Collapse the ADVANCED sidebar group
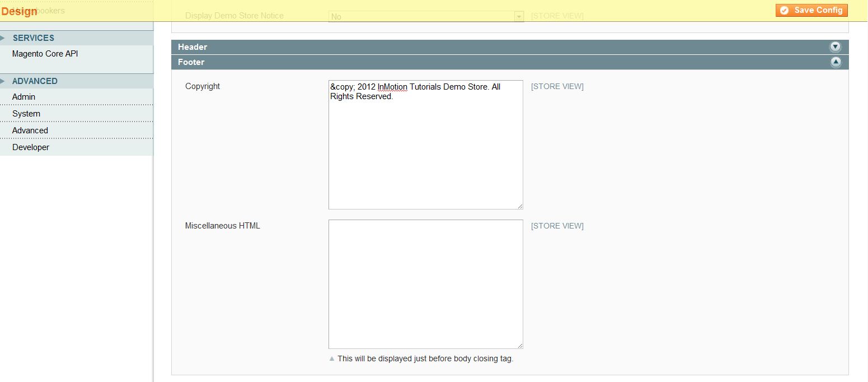This screenshot has width=868, height=382. click(77, 81)
